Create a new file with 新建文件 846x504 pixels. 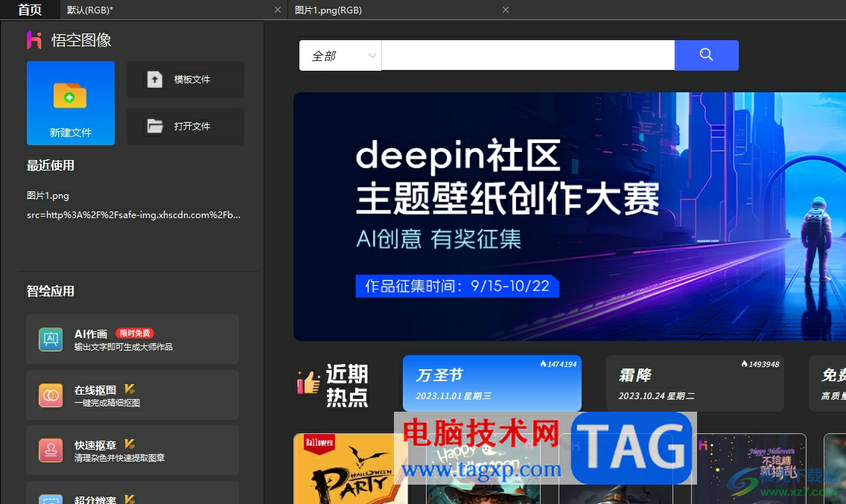pyautogui.click(x=71, y=103)
